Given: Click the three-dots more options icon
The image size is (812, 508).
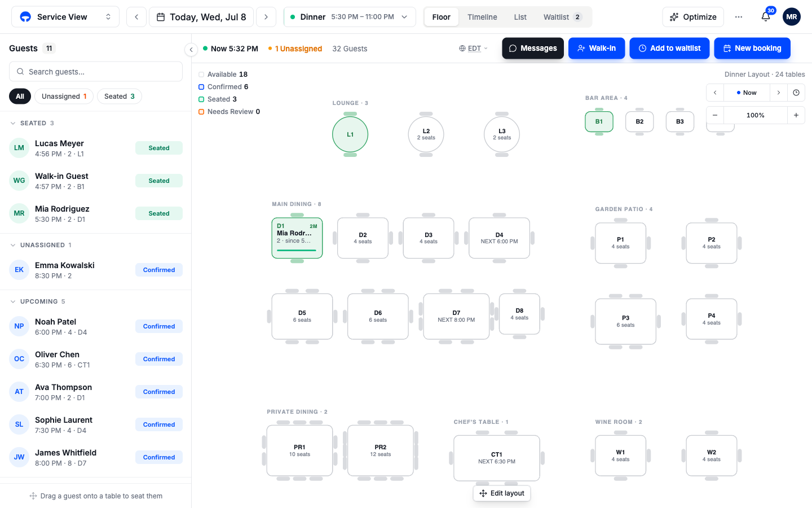Looking at the screenshot, I should tap(739, 17).
